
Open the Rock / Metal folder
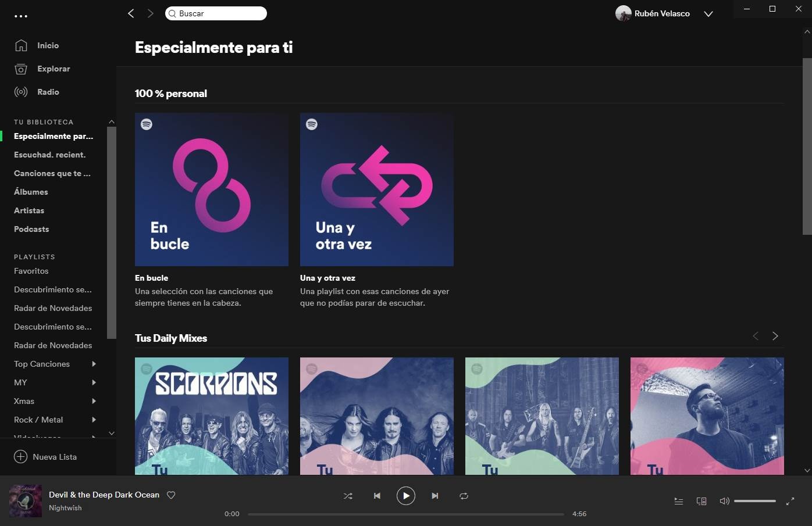38,420
